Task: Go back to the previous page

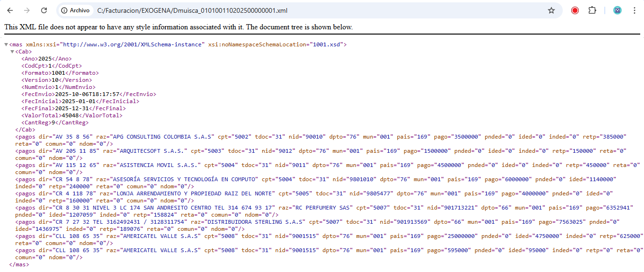Action: 10,10
